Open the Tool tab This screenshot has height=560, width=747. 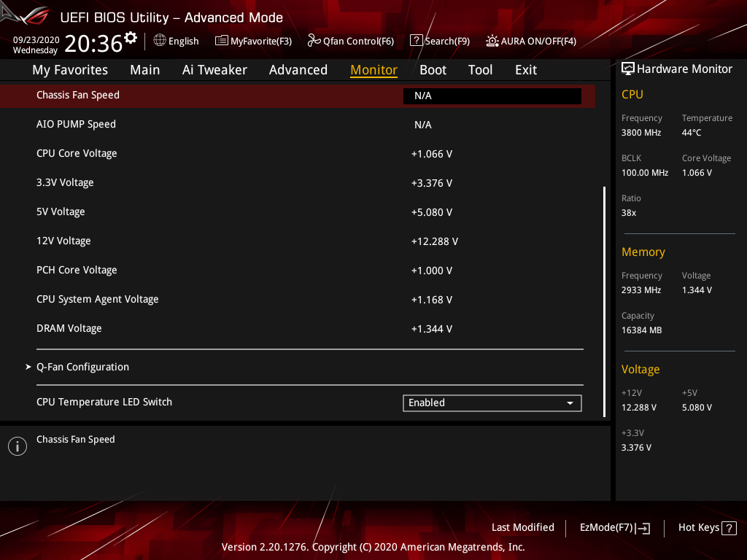click(480, 70)
